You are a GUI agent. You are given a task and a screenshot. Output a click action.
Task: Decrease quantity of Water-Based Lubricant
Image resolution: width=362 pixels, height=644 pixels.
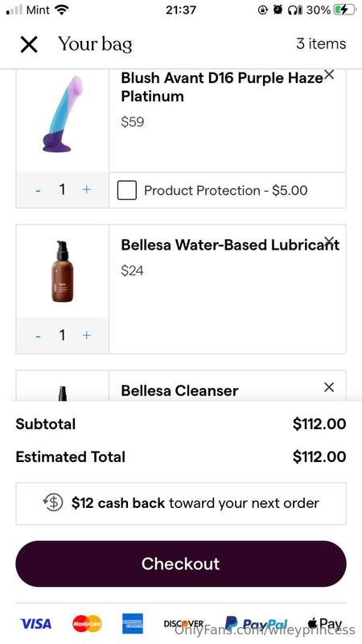coord(38,336)
